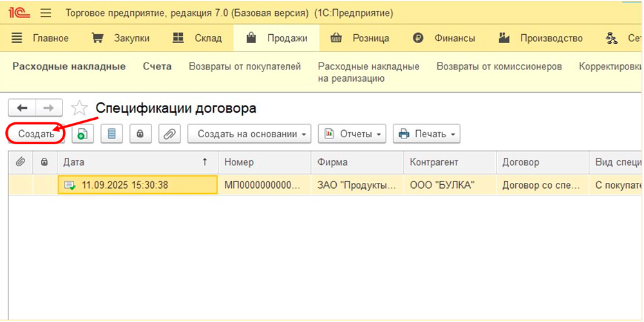Open the Склад section tab
644x322 pixels.
click(x=198, y=38)
